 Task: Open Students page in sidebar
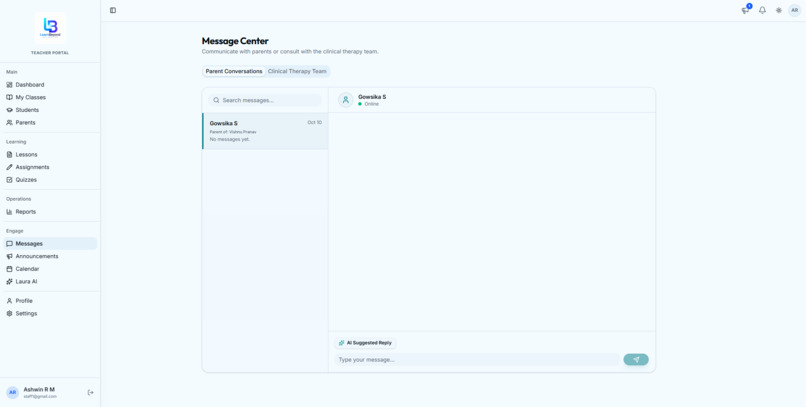tap(50, 110)
